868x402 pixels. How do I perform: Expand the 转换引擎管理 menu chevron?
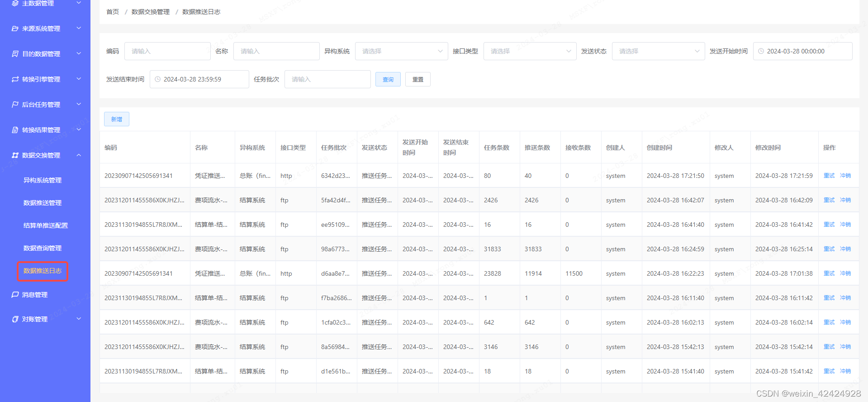[x=79, y=79]
